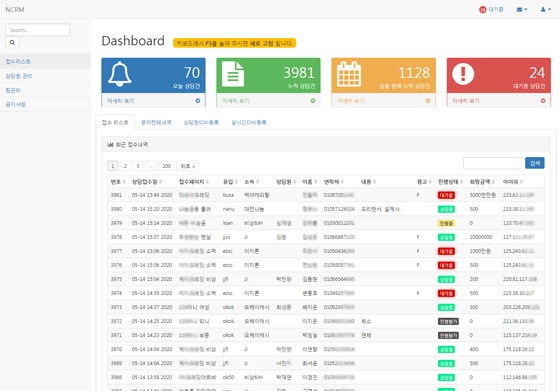This screenshot has height=391, width=560.
Task: Sort the table by 이름 column
Action: (x=310, y=182)
